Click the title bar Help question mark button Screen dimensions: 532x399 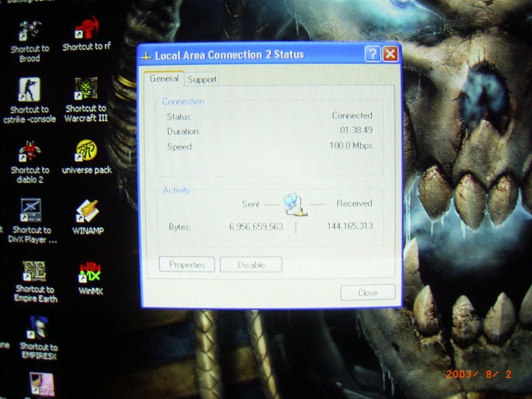[x=373, y=54]
